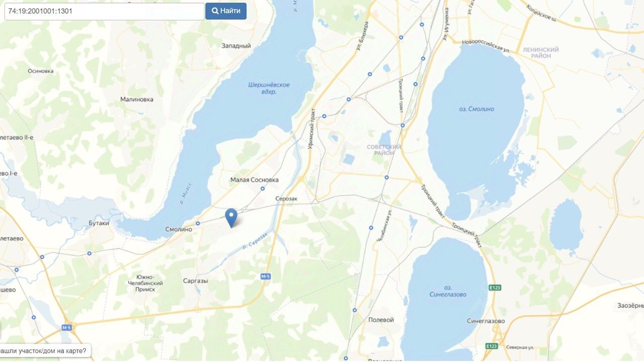Viewport: 644px width, 362px height.
Task: Focus the cadastral number search field
Action: [x=104, y=11]
